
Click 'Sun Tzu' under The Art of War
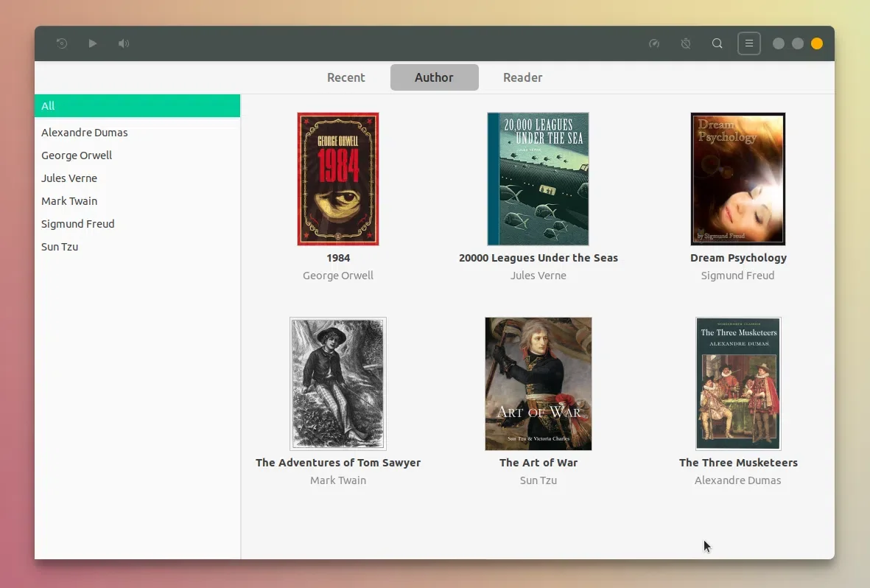539,480
